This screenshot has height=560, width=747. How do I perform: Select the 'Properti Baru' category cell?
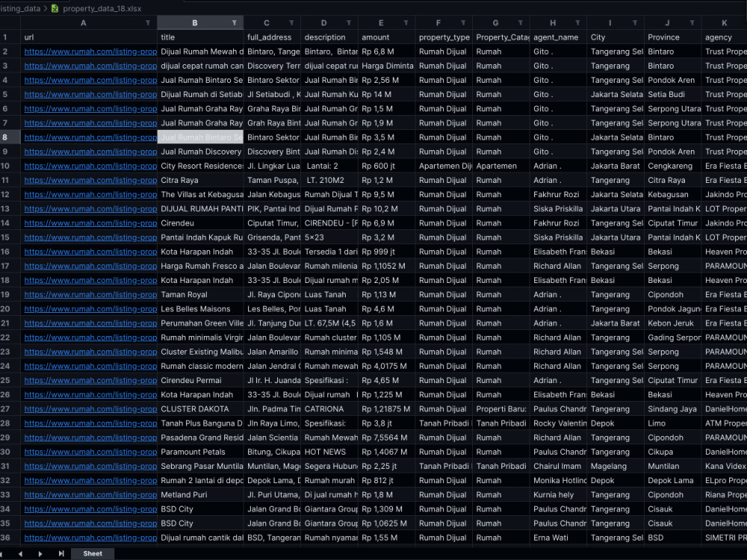pos(500,408)
